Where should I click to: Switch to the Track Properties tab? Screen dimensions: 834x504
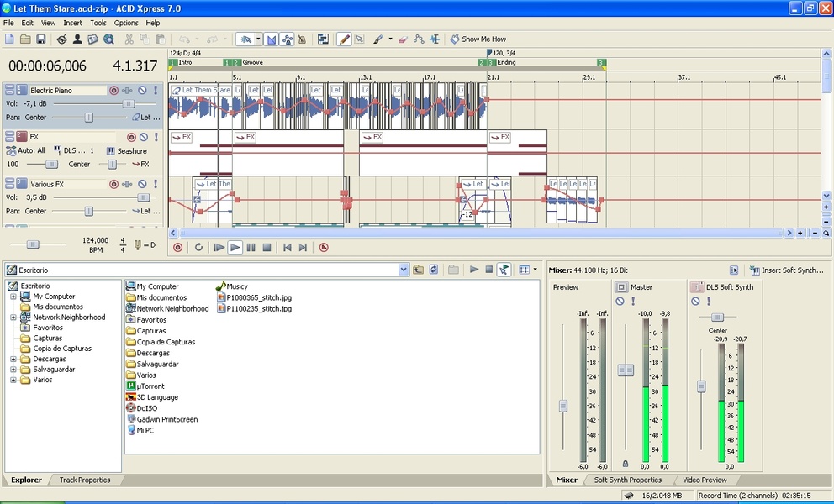pyautogui.click(x=85, y=480)
